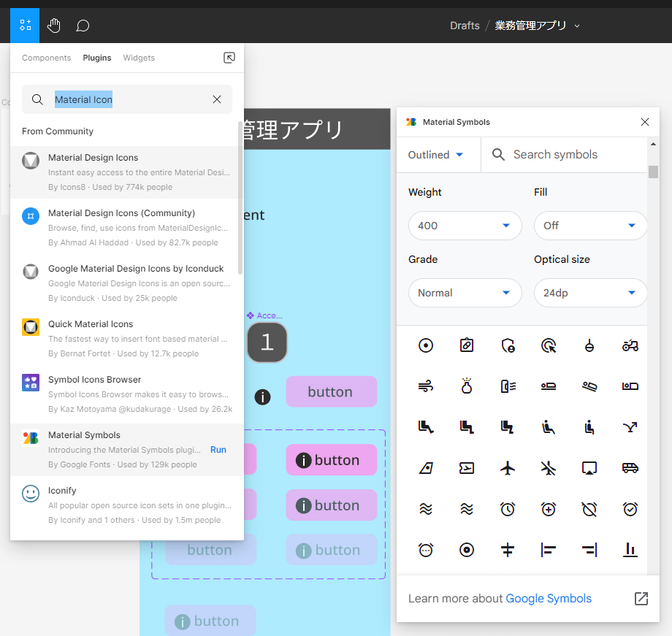Open Material Design Icons (Community) plugin
This screenshot has width=672, height=636.
click(x=127, y=228)
